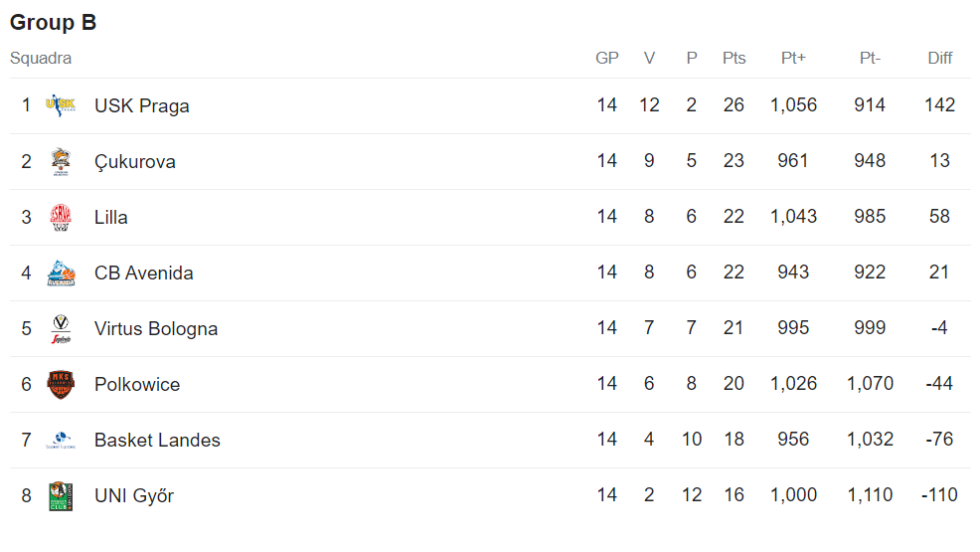Viewport: 980px width, 552px height.
Task: Open the Çukurova club logo
Action: [61, 161]
